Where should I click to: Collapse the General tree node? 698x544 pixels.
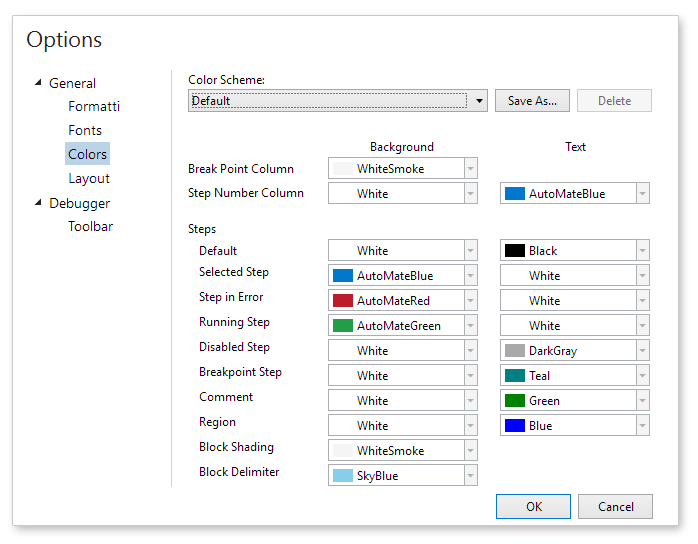pos(39,83)
